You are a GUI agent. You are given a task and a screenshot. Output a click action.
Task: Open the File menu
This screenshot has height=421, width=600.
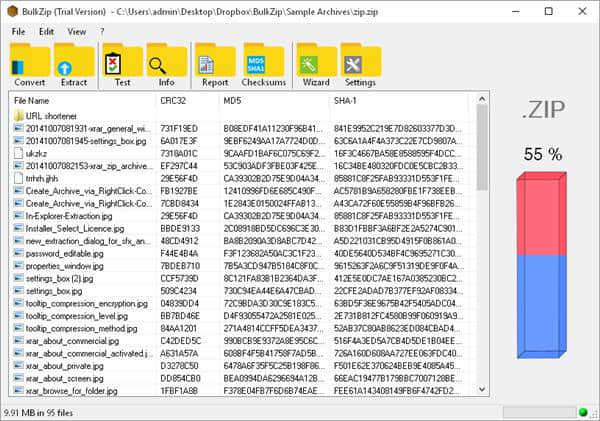[19, 31]
